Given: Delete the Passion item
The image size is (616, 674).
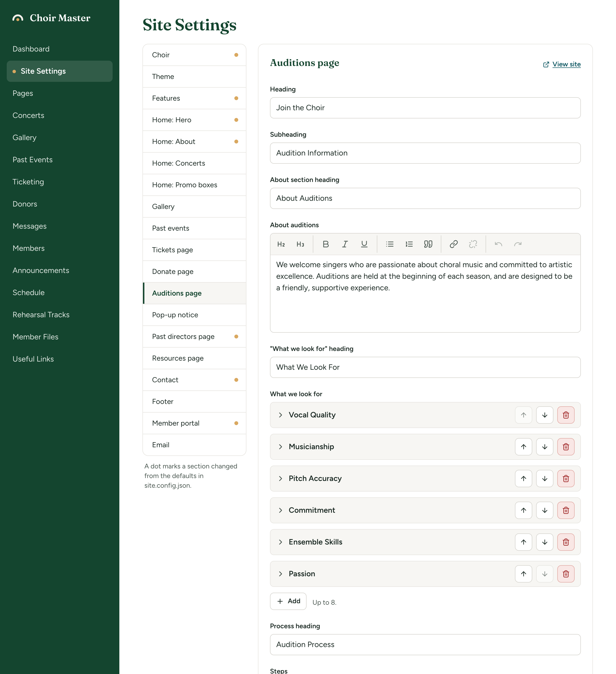Looking at the screenshot, I should [566, 574].
